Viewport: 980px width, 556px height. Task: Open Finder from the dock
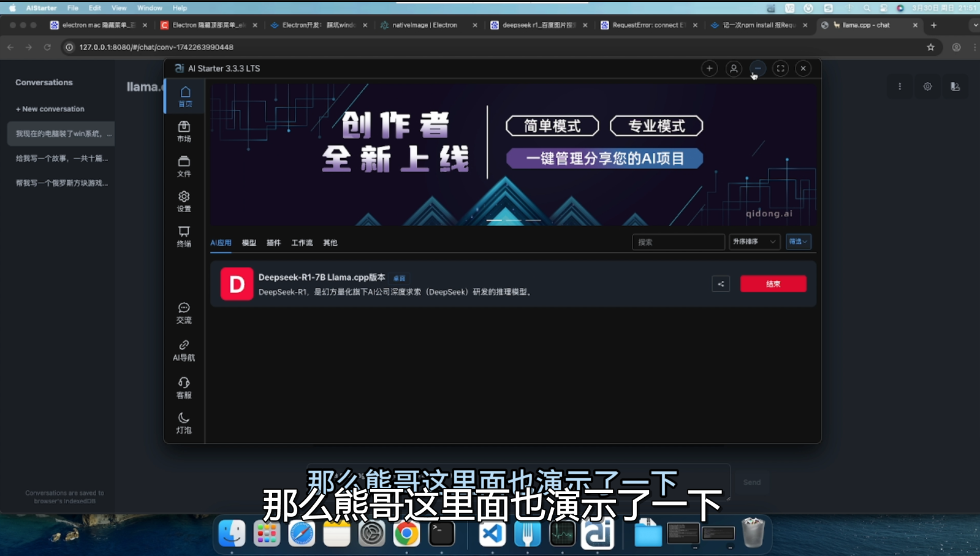(232, 533)
